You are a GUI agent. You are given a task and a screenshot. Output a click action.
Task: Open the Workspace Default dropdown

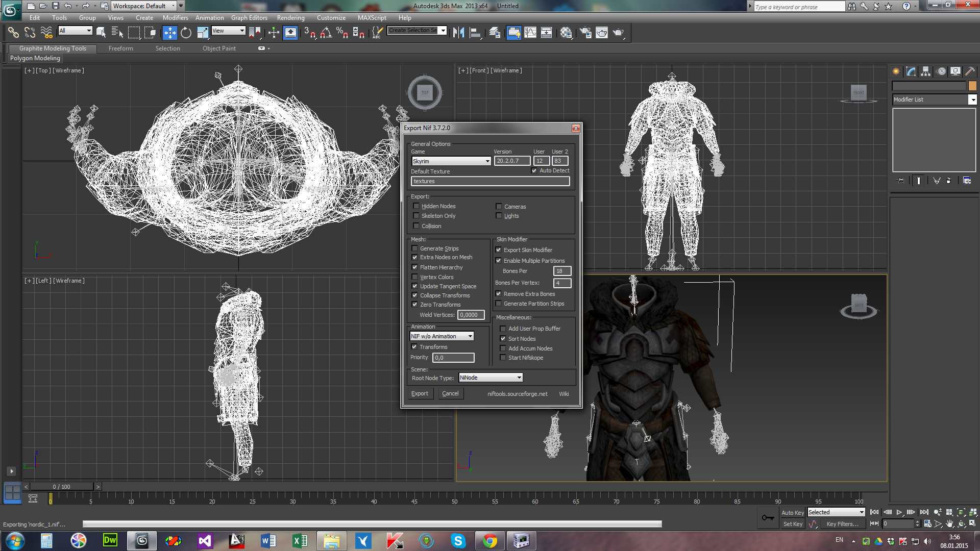pos(144,6)
